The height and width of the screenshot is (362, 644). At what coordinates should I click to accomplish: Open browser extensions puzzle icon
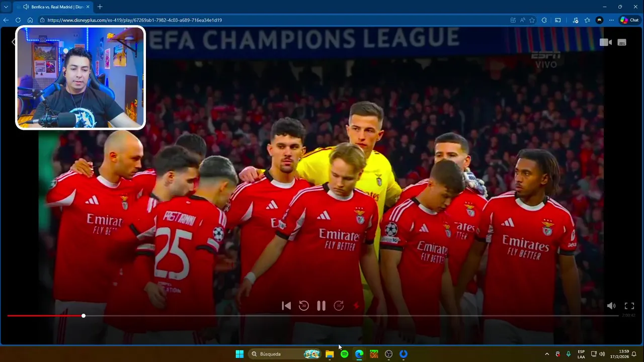coord(544,20)
